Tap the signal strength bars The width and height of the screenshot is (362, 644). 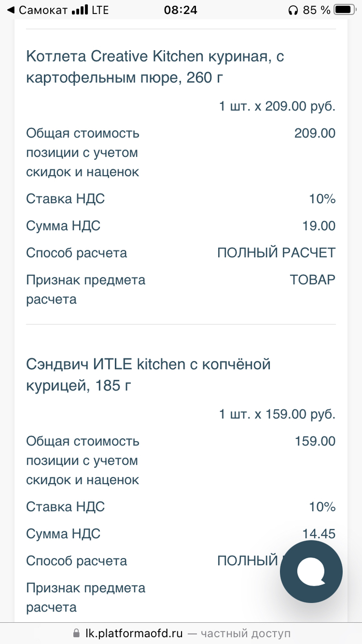80,10
